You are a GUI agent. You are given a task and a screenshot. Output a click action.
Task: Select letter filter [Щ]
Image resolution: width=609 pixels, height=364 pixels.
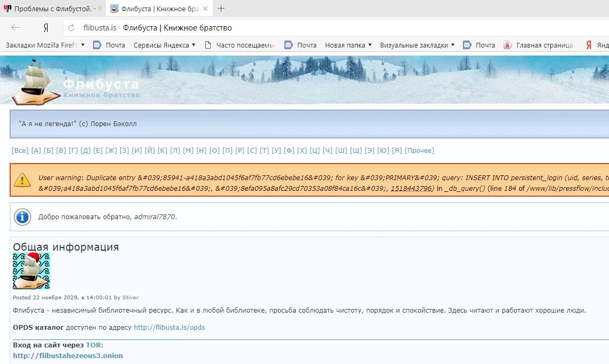point(356,150)
